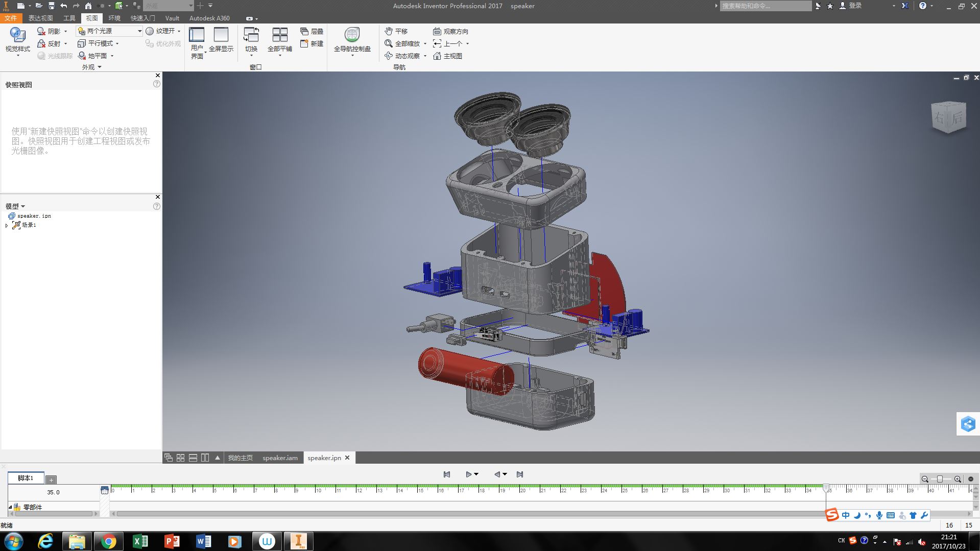Click the ViewCube in the viewport corner
Viewport: 980px width, 551px height.
(949, 117)
